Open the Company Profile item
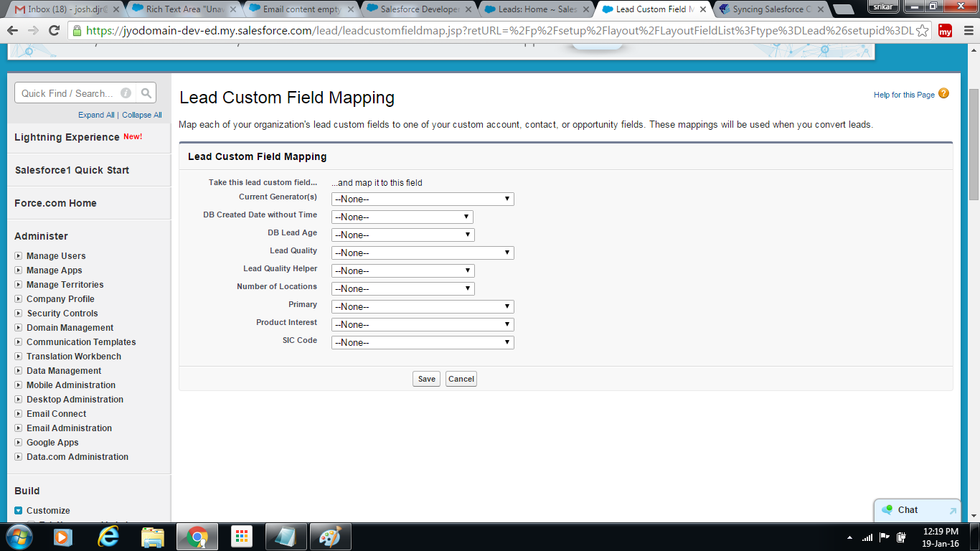Screen dimensions: 980x551 coord(60,299)
